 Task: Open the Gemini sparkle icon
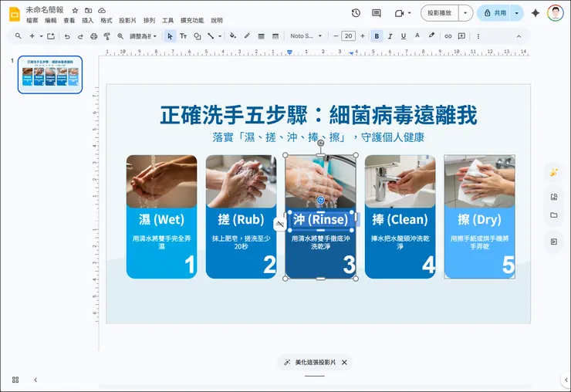click(x=535, y=13)
